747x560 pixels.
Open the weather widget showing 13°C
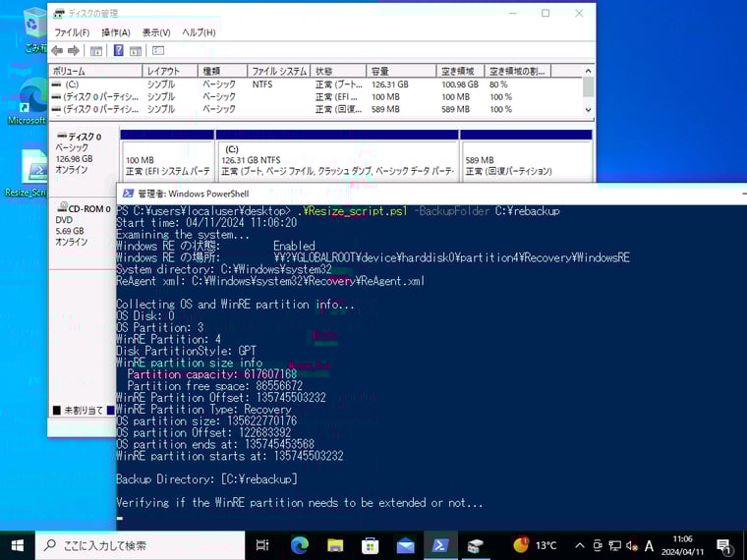pyautogui.click(x=535, y=545)
